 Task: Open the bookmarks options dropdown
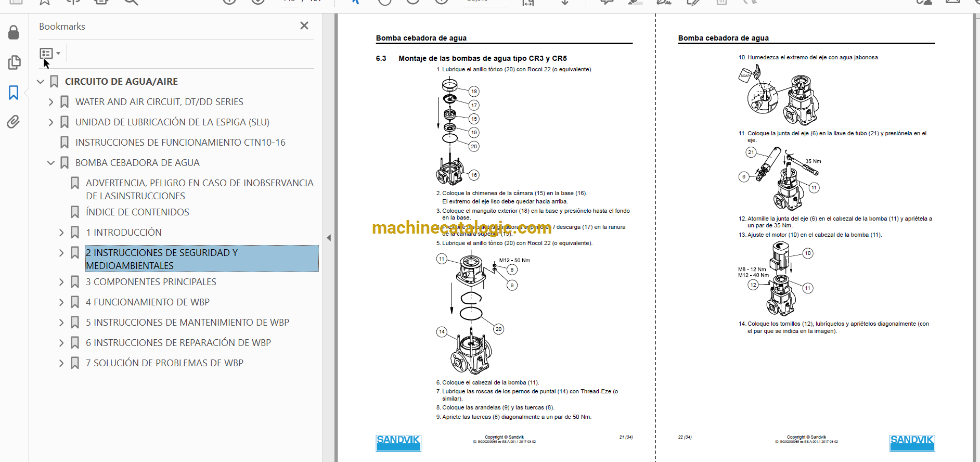[50, 54]
